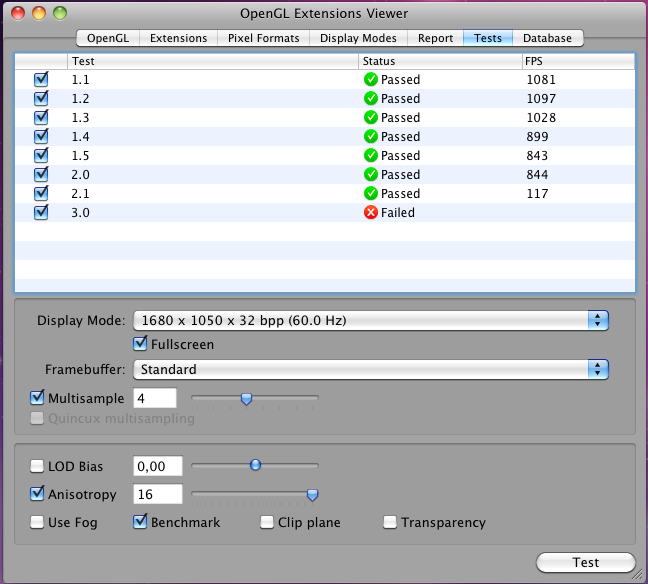Click the Anisotropy value field
The image size is (648, 584).
tap(158, 494)
